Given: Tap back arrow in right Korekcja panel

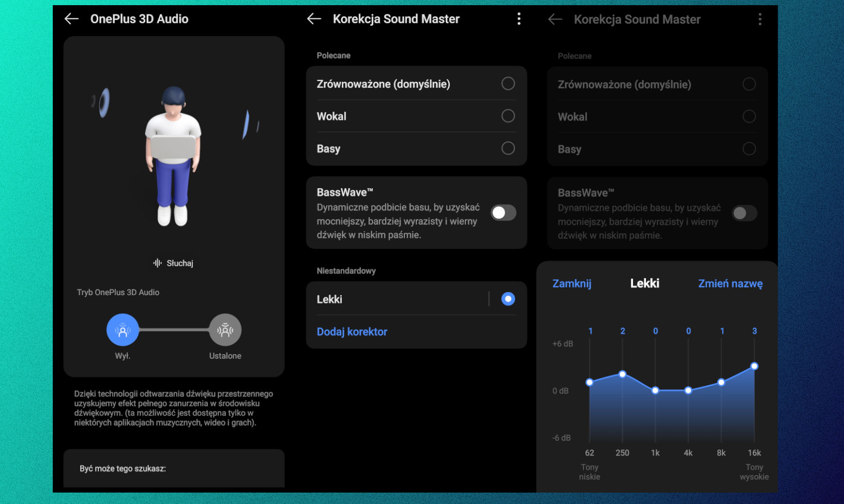Looking at the screenshot, I should pyautogui.click(x=555, y=20).
